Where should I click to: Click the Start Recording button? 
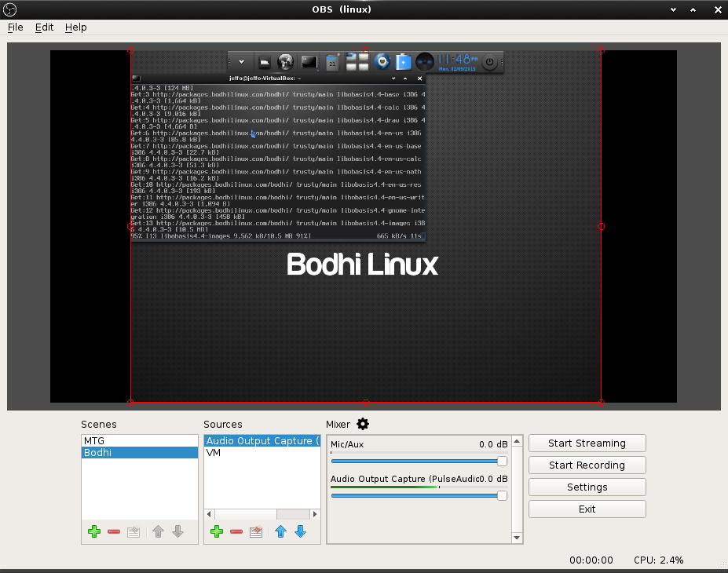(x=587, y=465)
